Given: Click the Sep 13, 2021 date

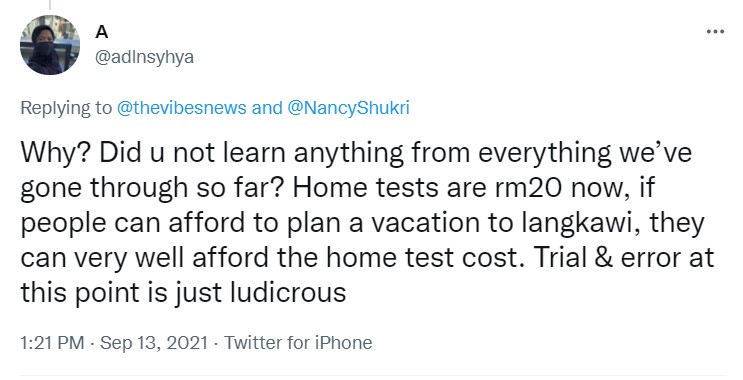Looking at the screenshot, I should (154, 343).
